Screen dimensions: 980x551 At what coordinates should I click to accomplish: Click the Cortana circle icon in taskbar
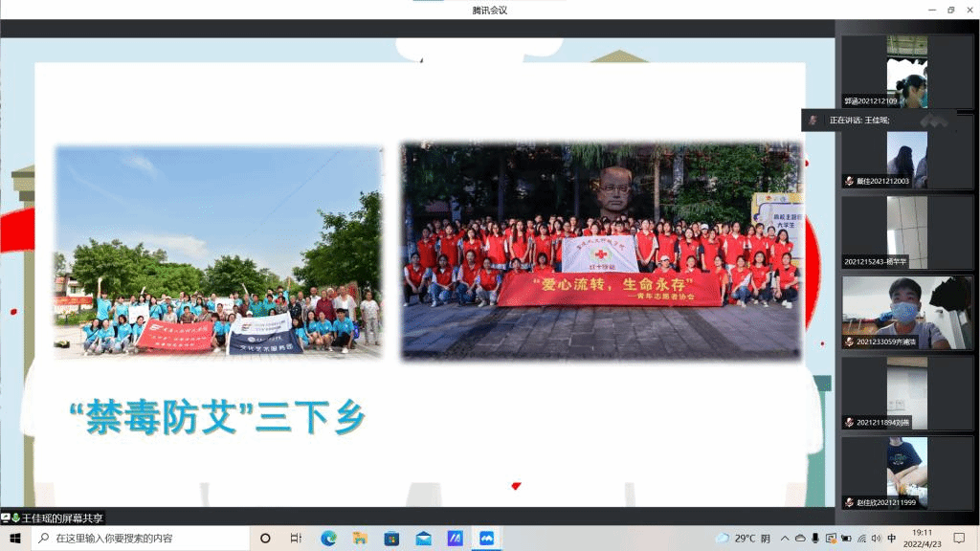(265, 539)
